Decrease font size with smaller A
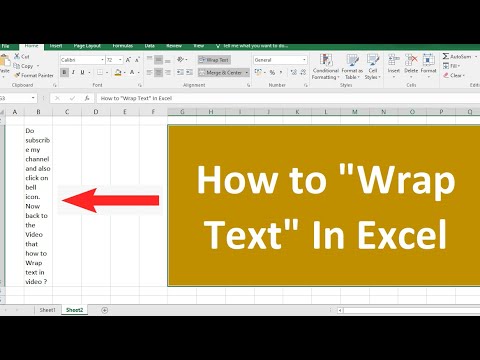Viewport: 480px width, 360px height. [x=137, y=60]
